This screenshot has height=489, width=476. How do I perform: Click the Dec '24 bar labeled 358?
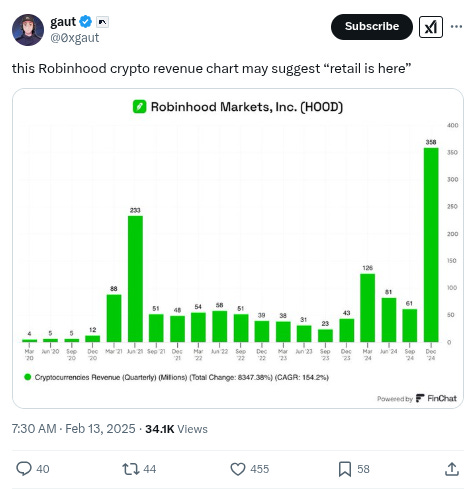pyautogui.click(x=431, y=245)
